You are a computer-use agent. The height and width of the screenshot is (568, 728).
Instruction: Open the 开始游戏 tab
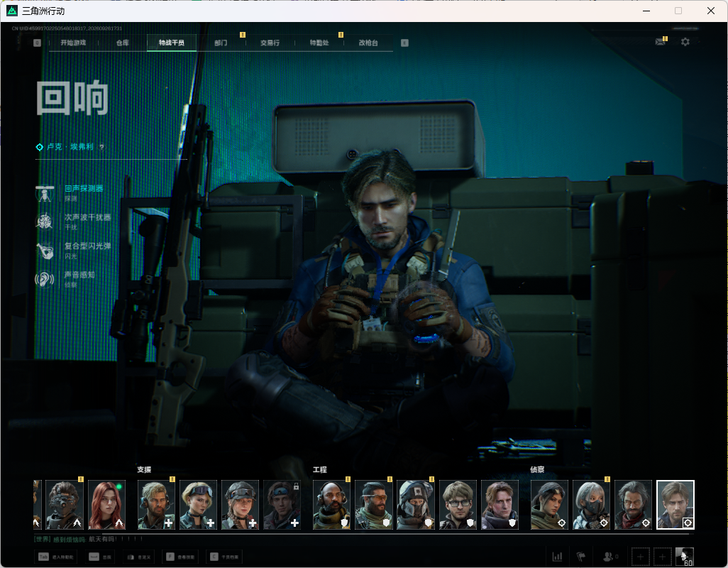[x=73, y=43]
